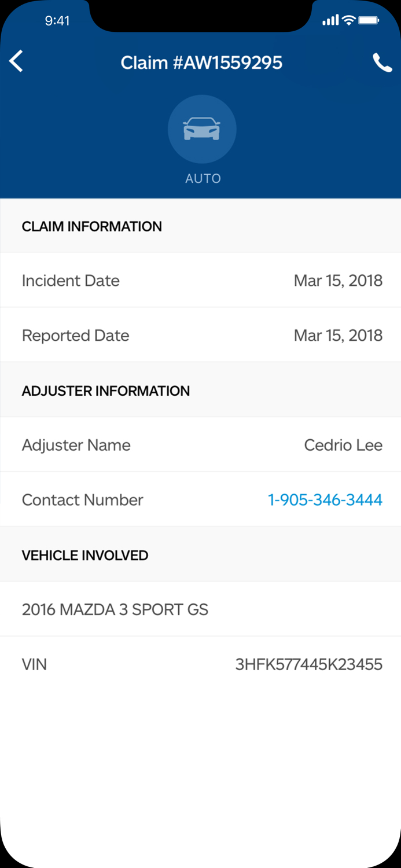Tap the VIN label
The height and width of the screenshot is (868, 401).
tap(34, 664)
